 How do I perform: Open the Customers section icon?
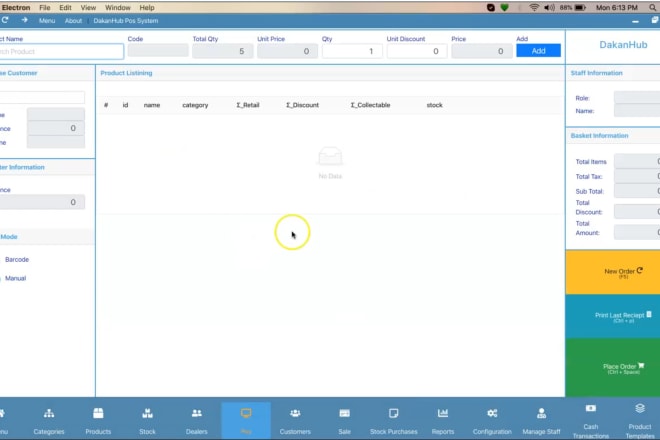point(295,414)
